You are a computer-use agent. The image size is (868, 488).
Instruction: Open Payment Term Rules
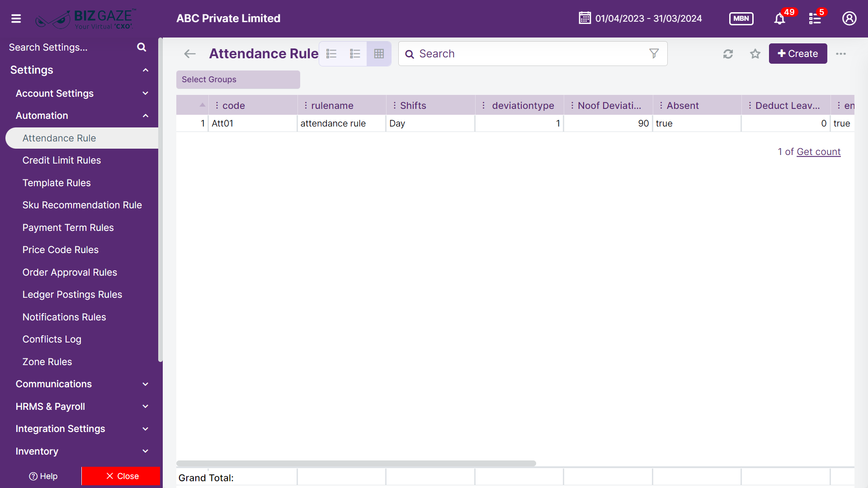(68, 228)
